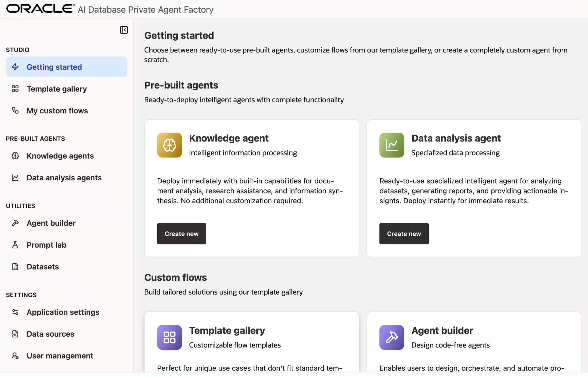Create new Data analysis agent
588x378 pixels.
(x=404, y=233)
